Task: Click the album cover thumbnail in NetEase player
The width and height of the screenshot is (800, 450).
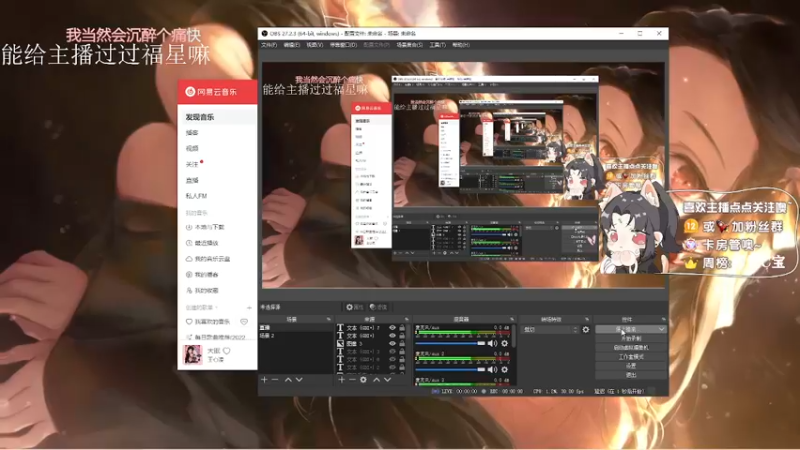Action: [x=193, y=354]
